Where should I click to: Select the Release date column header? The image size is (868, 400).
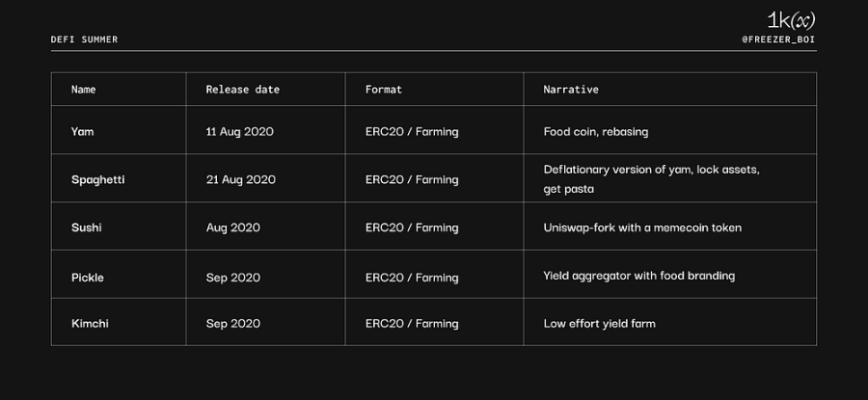point(243,89)
